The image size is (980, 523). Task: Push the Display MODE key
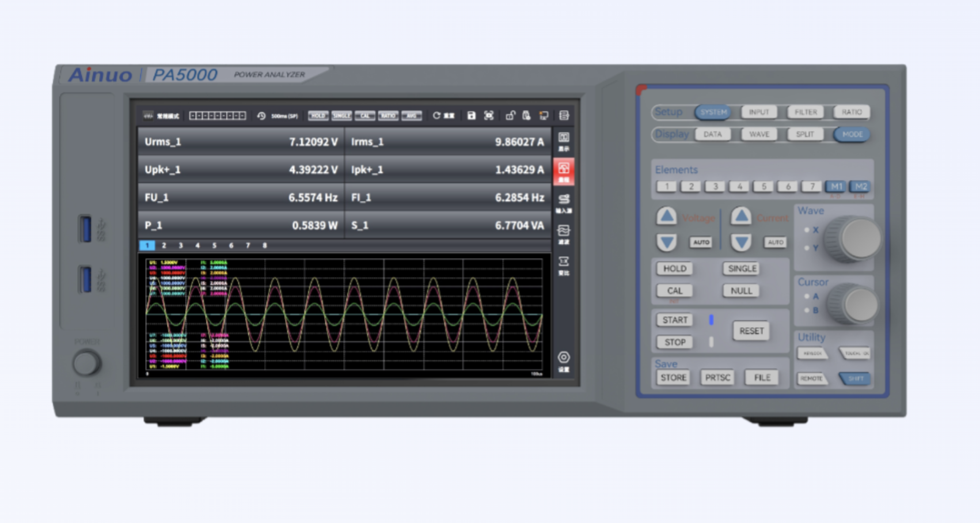coord(852,134)
